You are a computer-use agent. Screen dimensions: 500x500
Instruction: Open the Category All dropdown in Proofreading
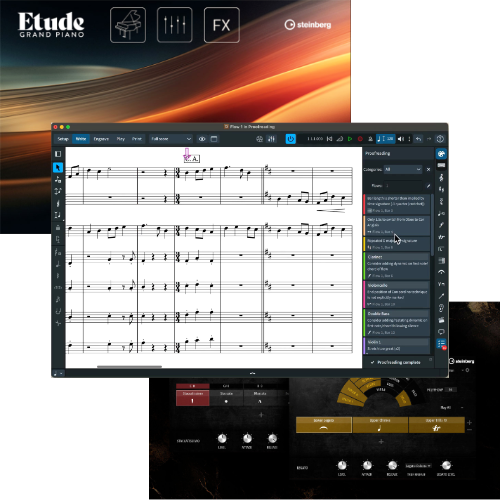point(403,169)
